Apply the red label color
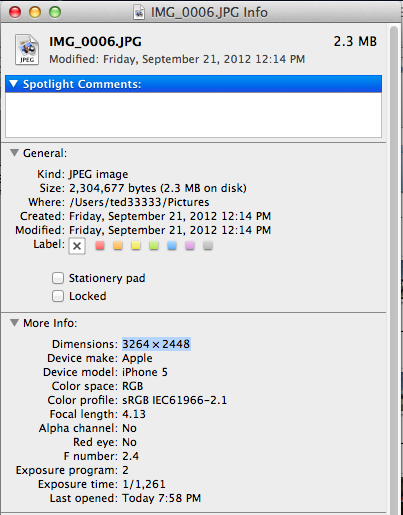The width and height of the screenshot is (403, 515). [x=100, y=246]
